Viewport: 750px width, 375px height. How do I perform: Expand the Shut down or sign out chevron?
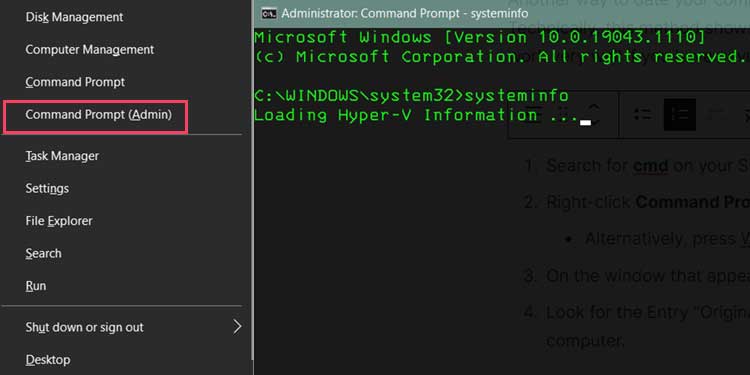pos(237,327)
